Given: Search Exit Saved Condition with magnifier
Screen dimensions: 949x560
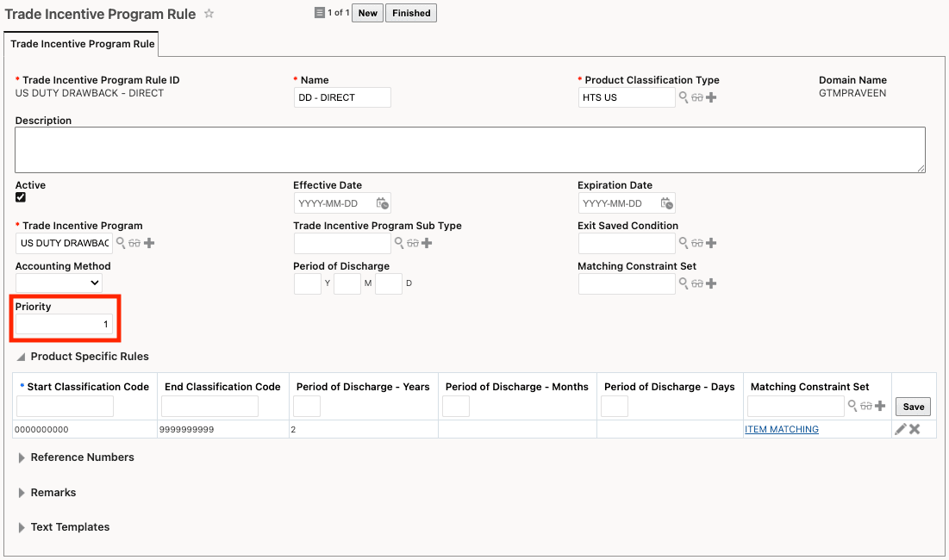Looking at the screenshot, I should (x=684, y=243).
